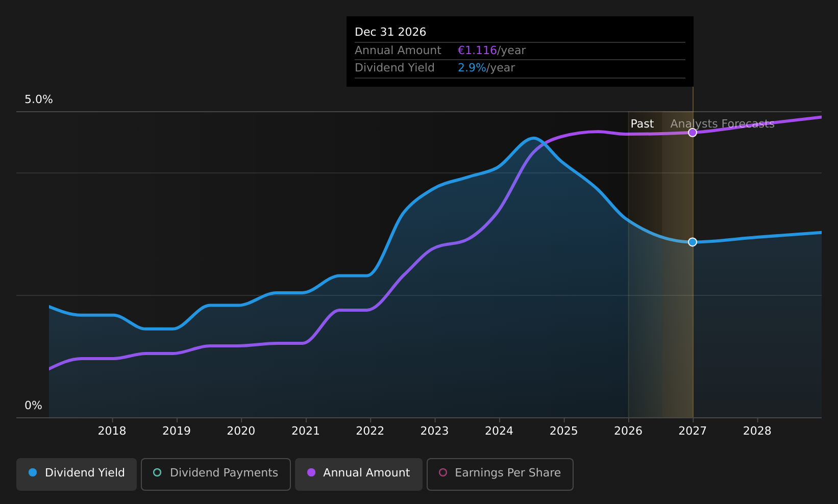Click the Past region label
The image size is (838, 504).
coord(642,124)
